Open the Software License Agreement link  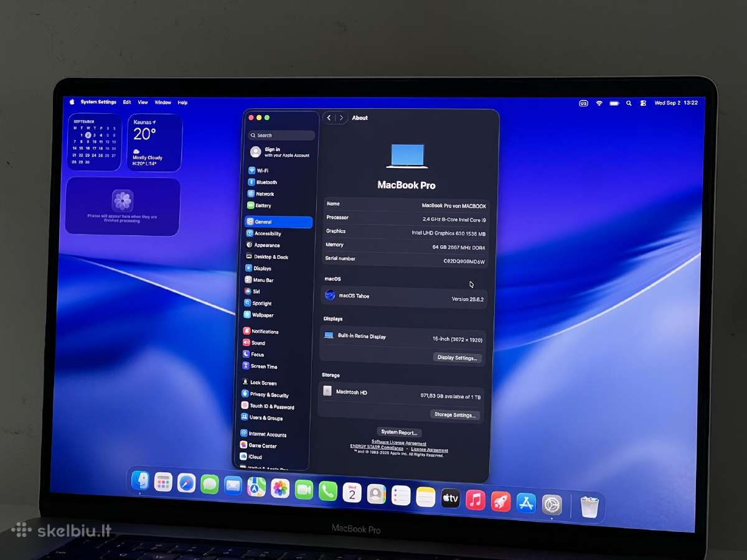click(x=399, y=442)
